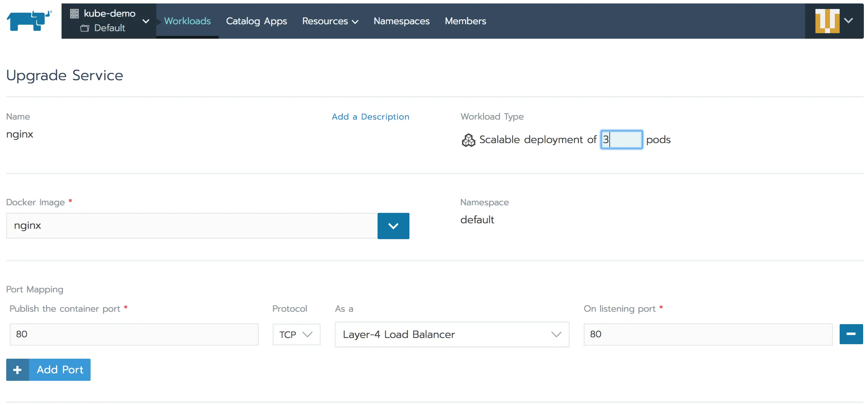Click the plus icon on Add Port

(x=17, y=370)
